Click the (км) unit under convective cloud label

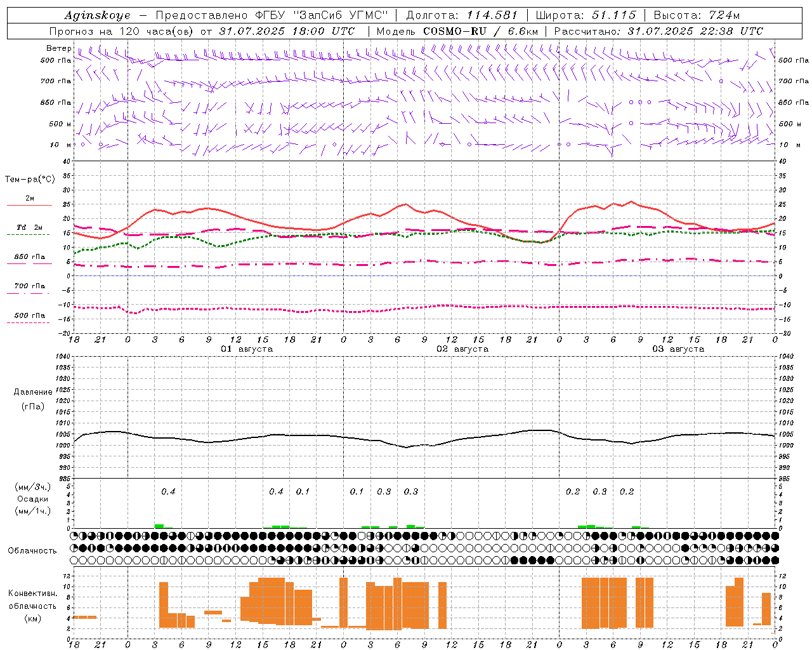pyautogui.click(x=32, y=618)
